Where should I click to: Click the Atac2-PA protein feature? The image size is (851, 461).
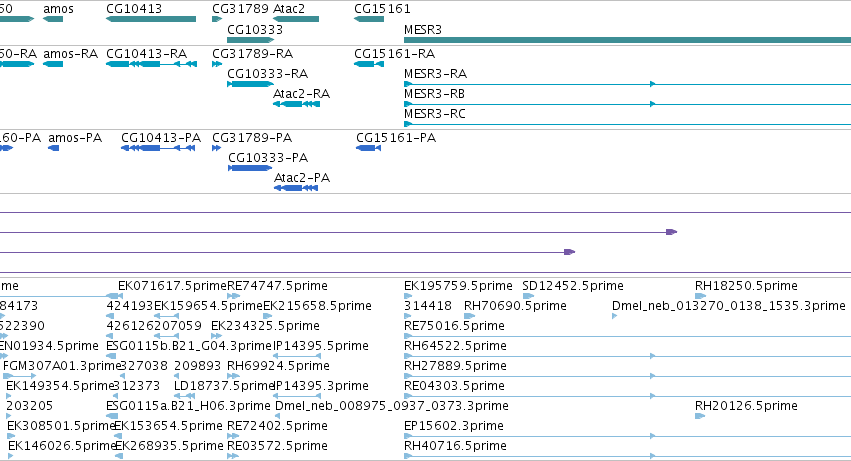[296, 188]
